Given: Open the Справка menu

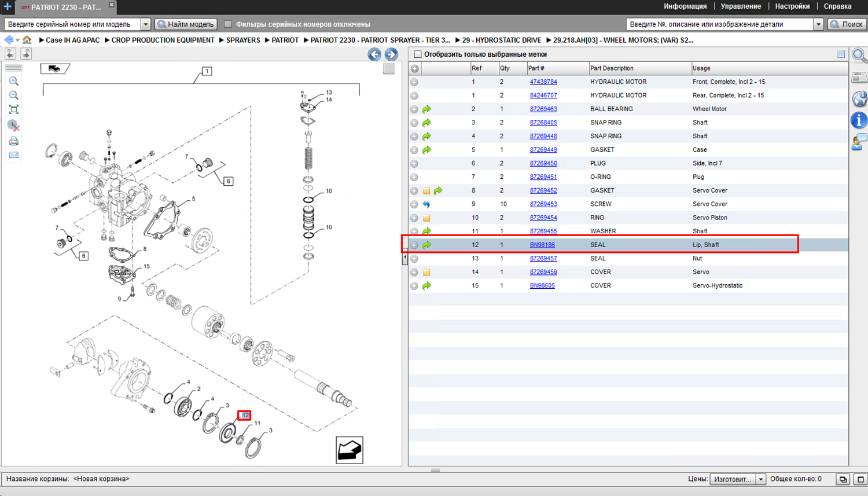Looking at the screenshot, I should coord(837,6).
